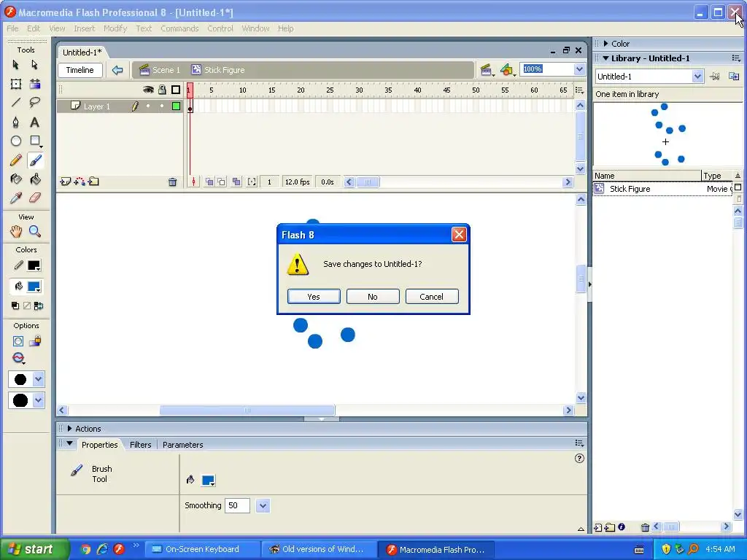The width and height of the screenshot is (747, 560).
Task: Select the Oval tool
Action: click(x=16, y=141)
